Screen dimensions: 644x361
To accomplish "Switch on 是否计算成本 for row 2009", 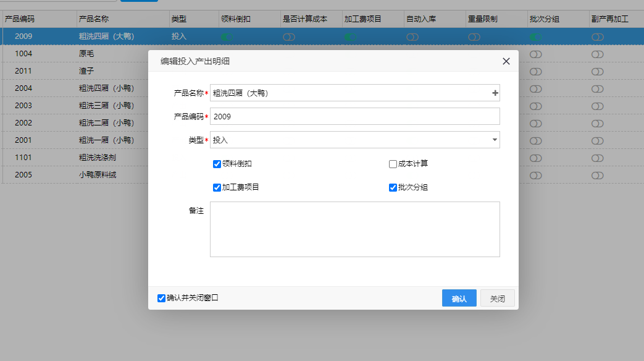I will [x=289, y=37].
